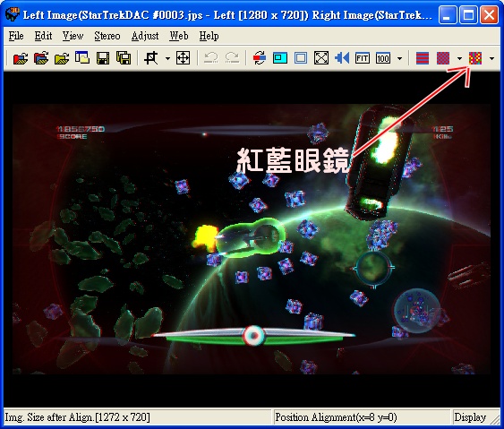Click the yellow open folder icon

[62, 58]
